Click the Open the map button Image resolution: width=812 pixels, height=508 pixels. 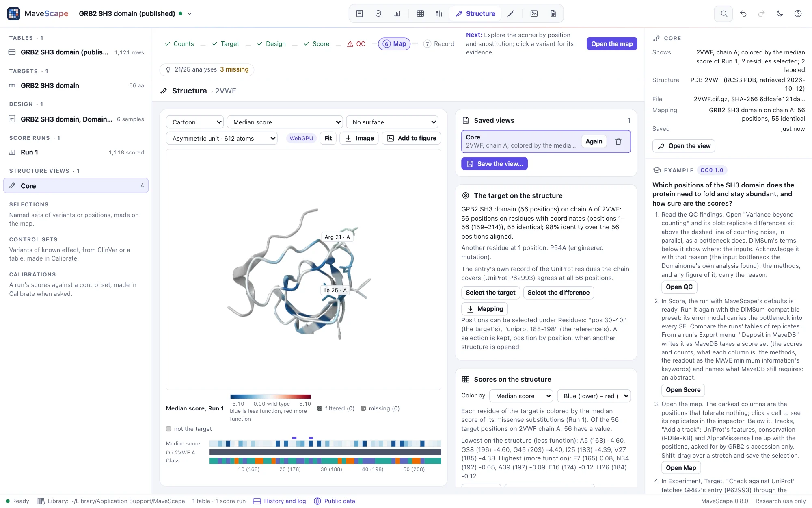point(612,44)
